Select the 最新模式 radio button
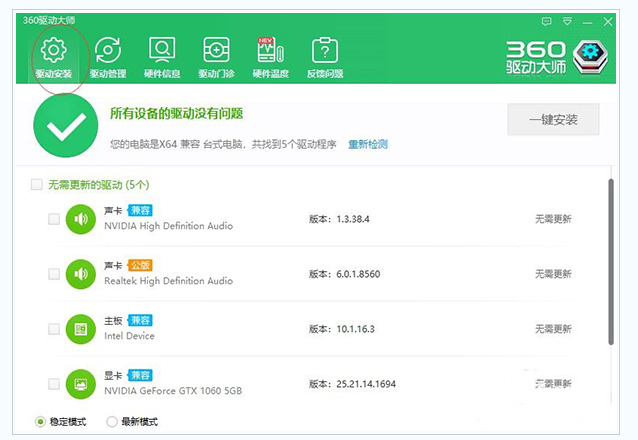Screen dimensions: 638x440 111,422
